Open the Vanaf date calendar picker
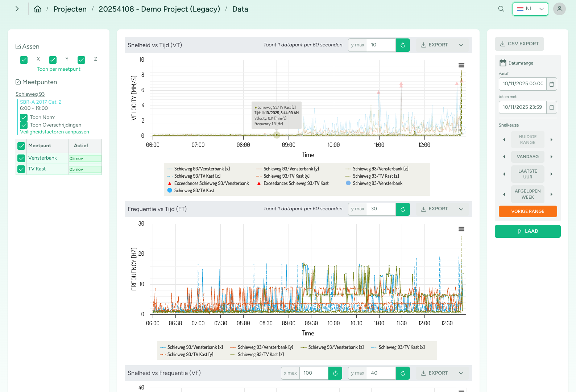 click(552, 84)
